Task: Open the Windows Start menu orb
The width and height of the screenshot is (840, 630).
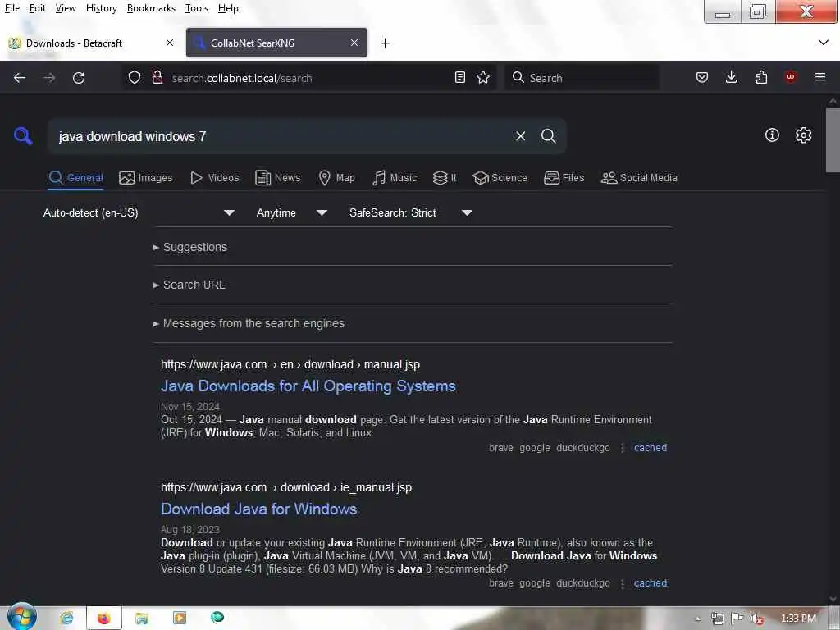Action: click(x=22, y=617)
